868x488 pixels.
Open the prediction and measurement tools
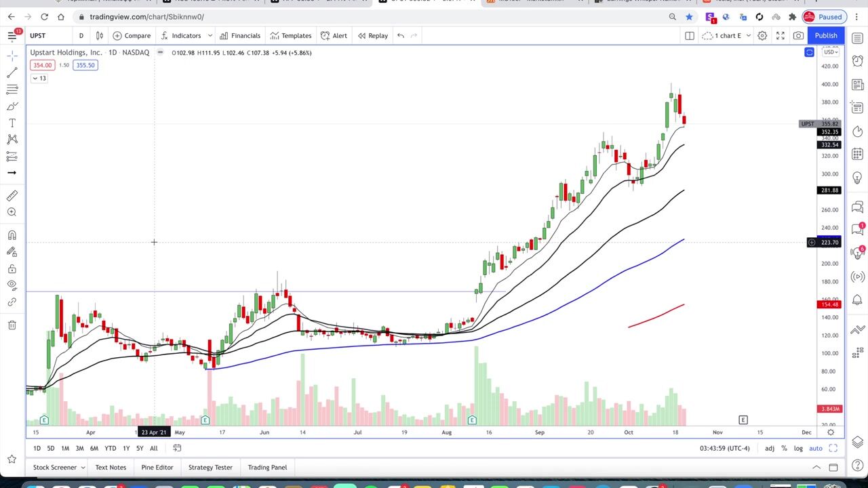12,156
